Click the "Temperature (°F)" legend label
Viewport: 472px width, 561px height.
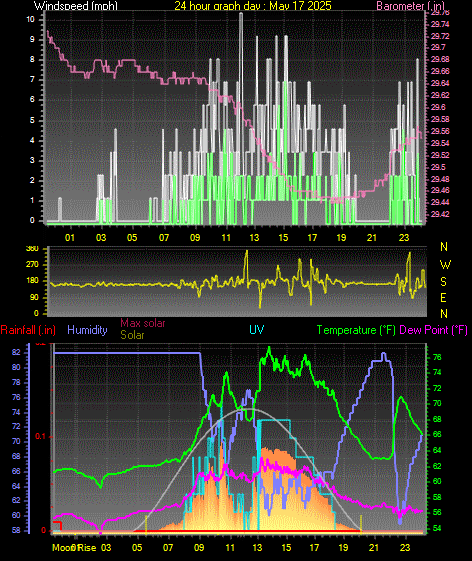click(356, 330)
